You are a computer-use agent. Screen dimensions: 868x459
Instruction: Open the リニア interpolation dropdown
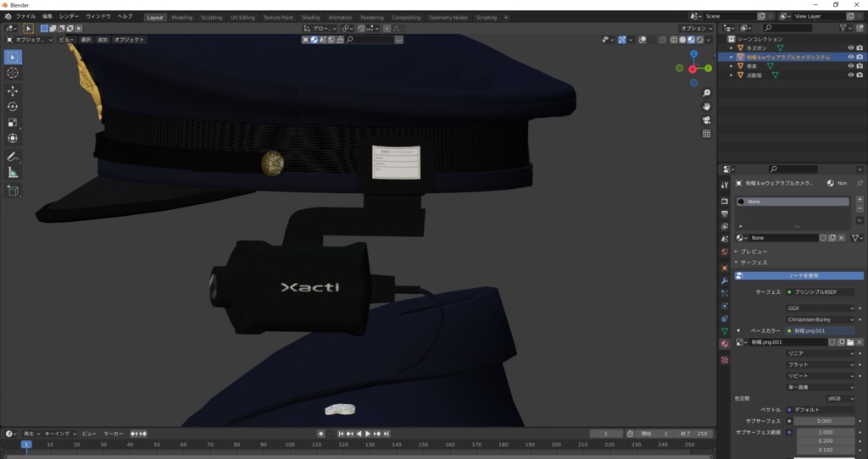coord(820,353)
